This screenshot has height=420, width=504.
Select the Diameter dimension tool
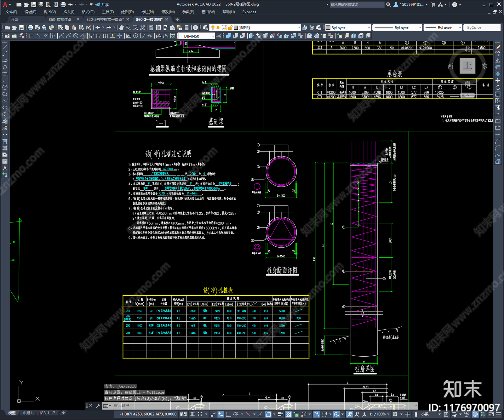76,36
